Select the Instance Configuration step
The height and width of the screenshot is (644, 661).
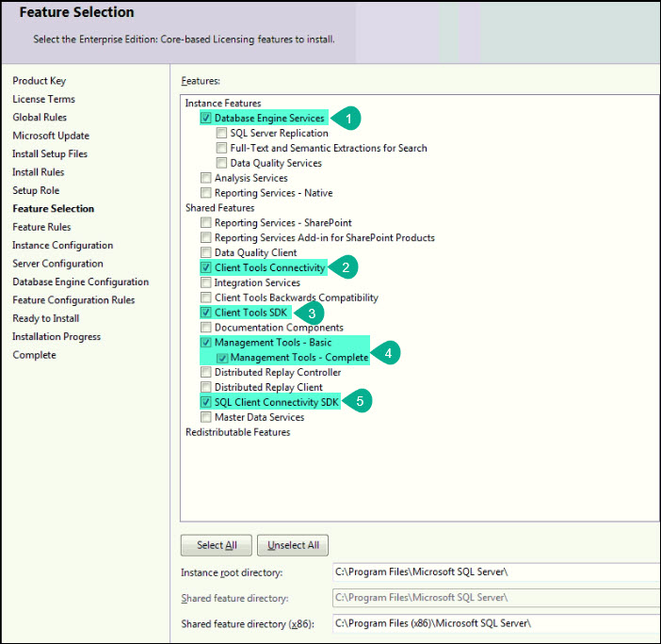point(63,246)
